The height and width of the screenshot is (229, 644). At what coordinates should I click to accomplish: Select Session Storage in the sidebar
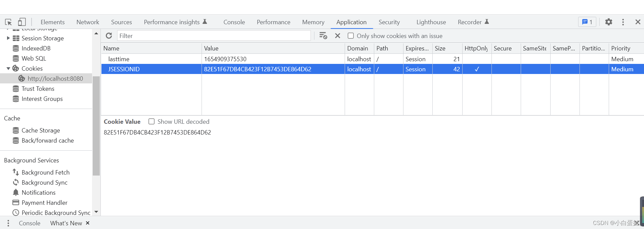(x=43, y=38)
